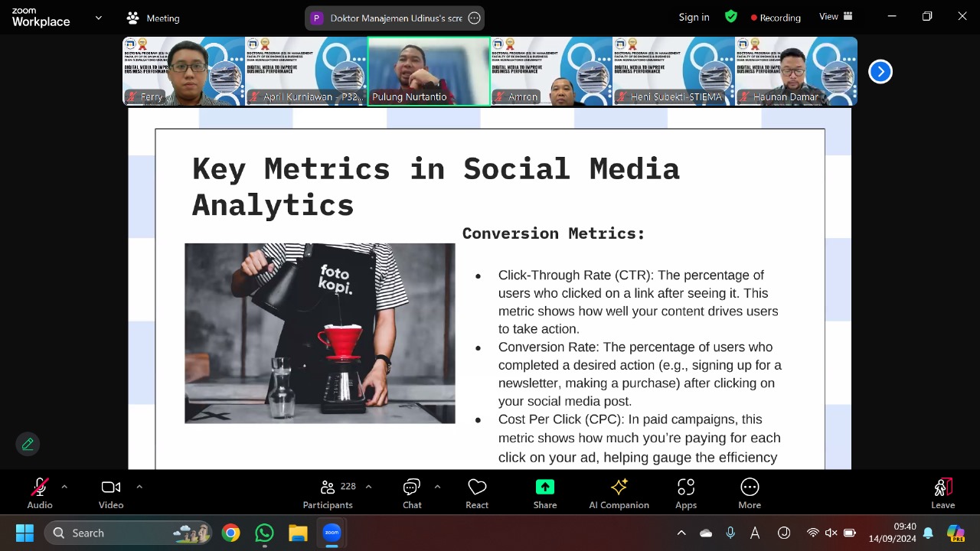Expand the participants options arrow
Image resolution: width=980 pixels, height=551 pixels.
coord(368,487)
